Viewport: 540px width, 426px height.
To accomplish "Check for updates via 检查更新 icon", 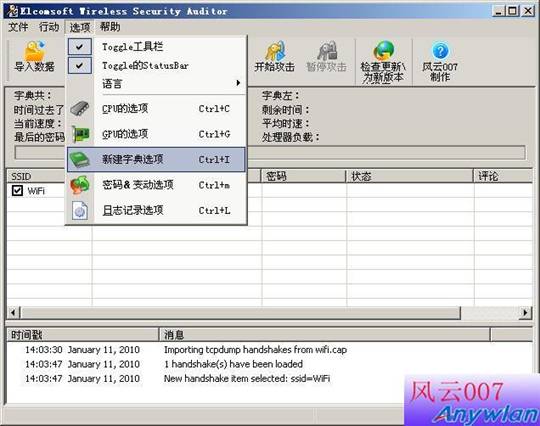I will click(x=383, y=51).
